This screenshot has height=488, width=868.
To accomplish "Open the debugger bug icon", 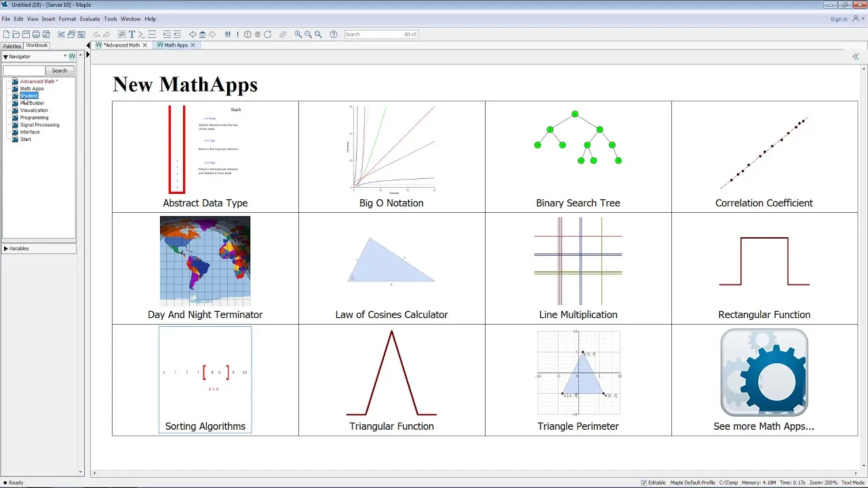I will [258, 34].
